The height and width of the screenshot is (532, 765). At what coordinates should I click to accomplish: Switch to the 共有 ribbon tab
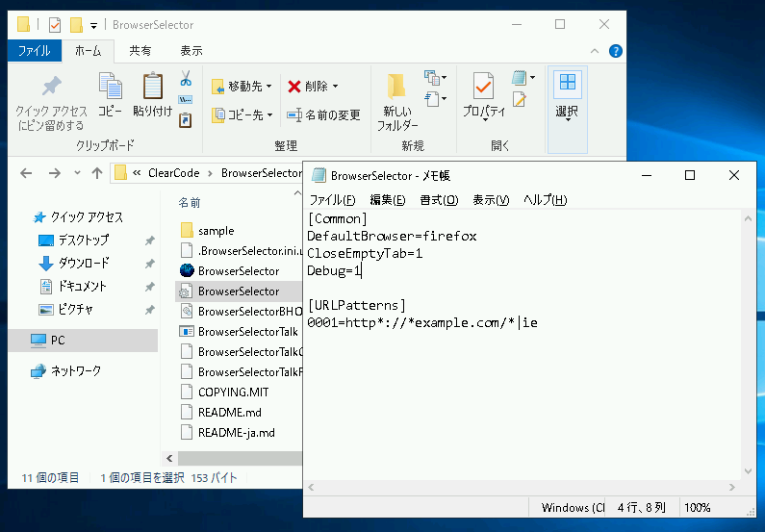point(140,51)
